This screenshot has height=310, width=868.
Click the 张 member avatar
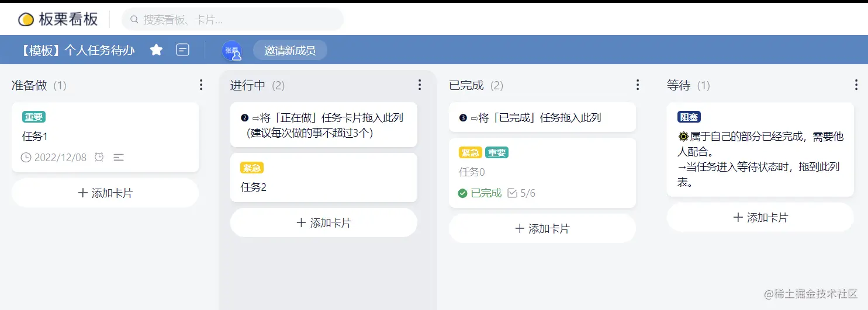232,50
